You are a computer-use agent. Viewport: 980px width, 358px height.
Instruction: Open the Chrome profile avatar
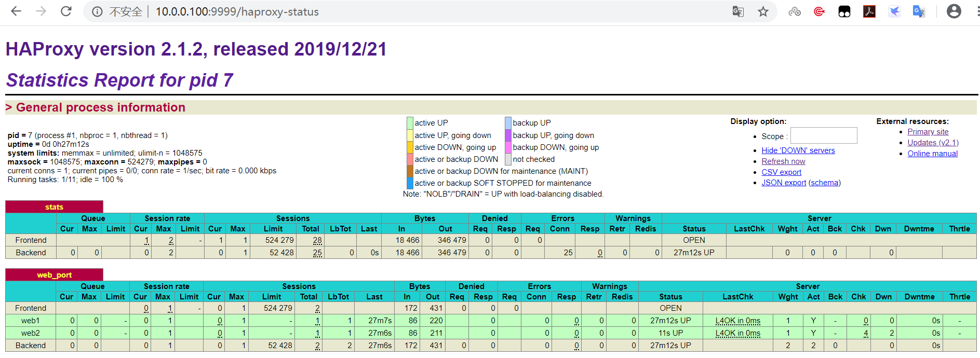pyautogui.click(x=954, y=11)
